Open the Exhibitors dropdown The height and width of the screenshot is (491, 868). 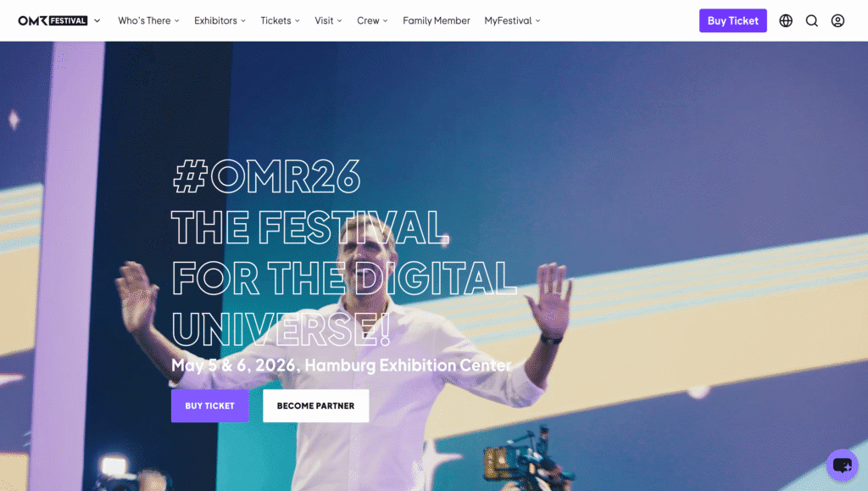(x=220, y=20)
